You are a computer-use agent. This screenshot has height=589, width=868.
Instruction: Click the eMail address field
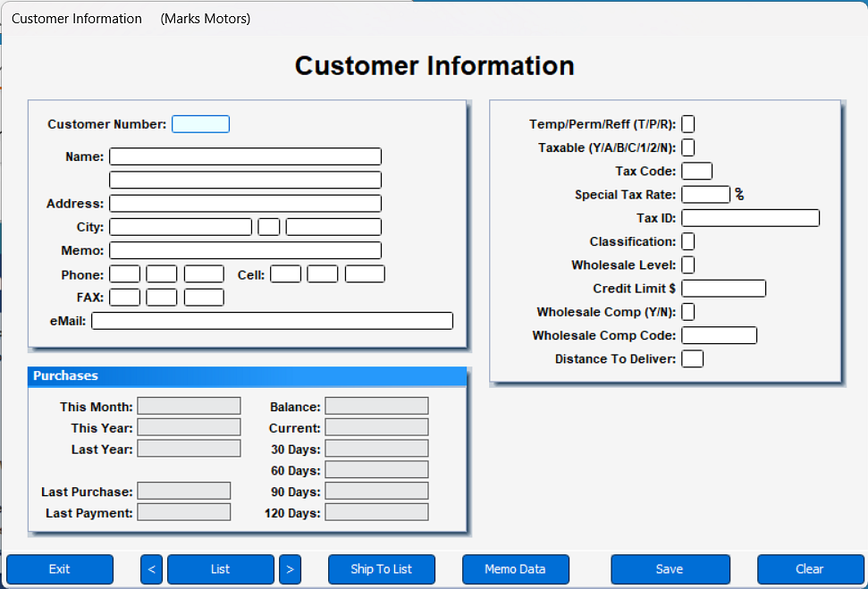point(271,320)
